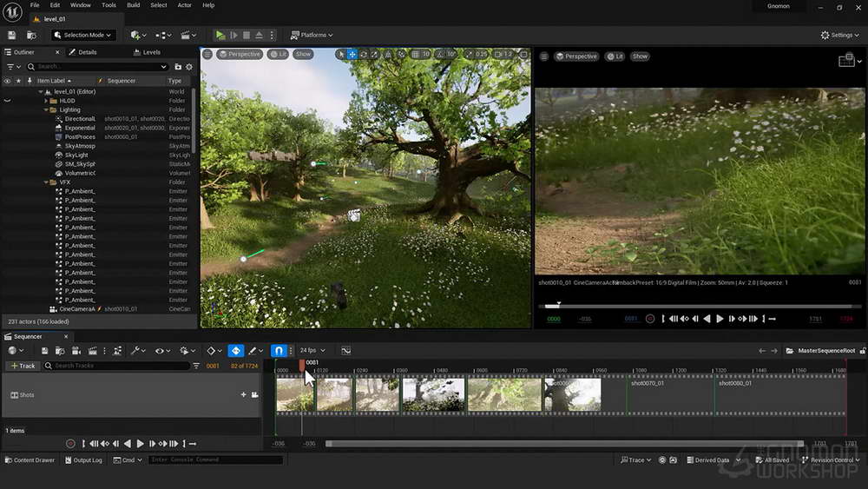Expand the HLOD folder in Outliner

tap(46, 101)
